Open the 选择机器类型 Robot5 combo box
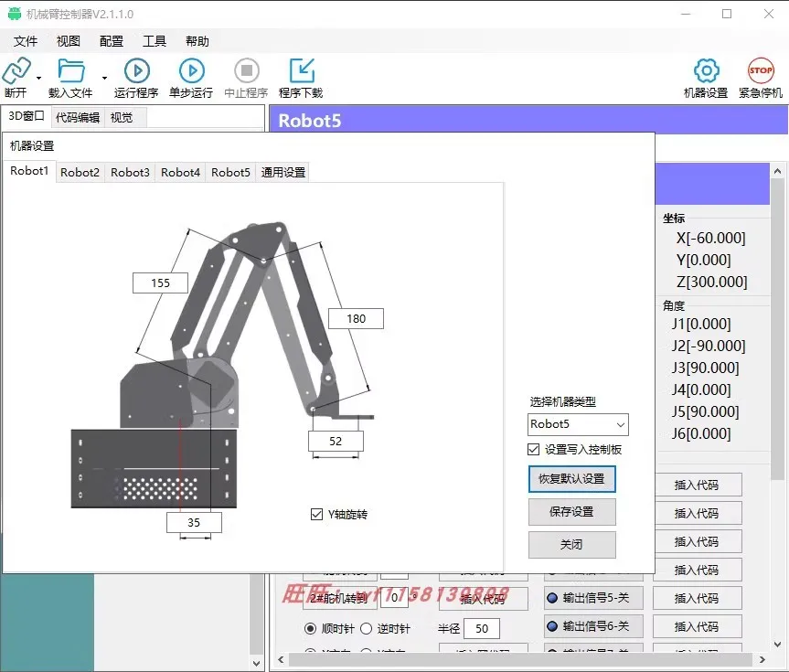The width and height of the screenshot is (789, 672). pos(578,424)
